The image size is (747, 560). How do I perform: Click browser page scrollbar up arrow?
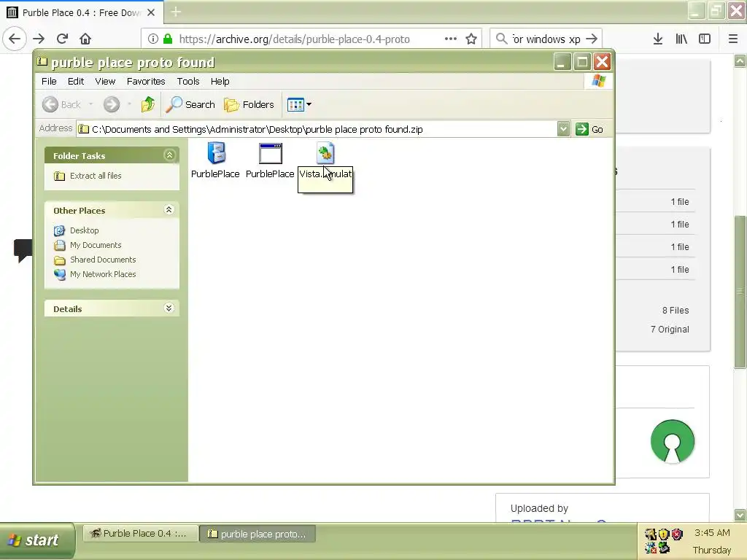tap(740, 61)
